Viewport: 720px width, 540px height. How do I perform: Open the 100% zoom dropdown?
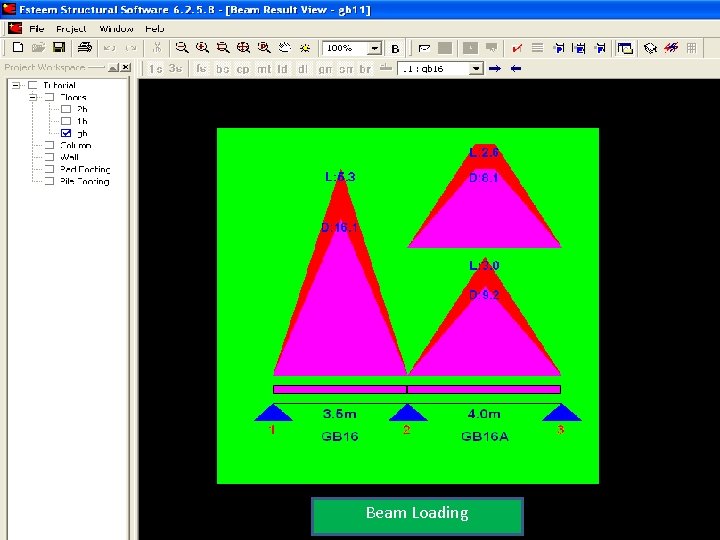tap(375, 48)
